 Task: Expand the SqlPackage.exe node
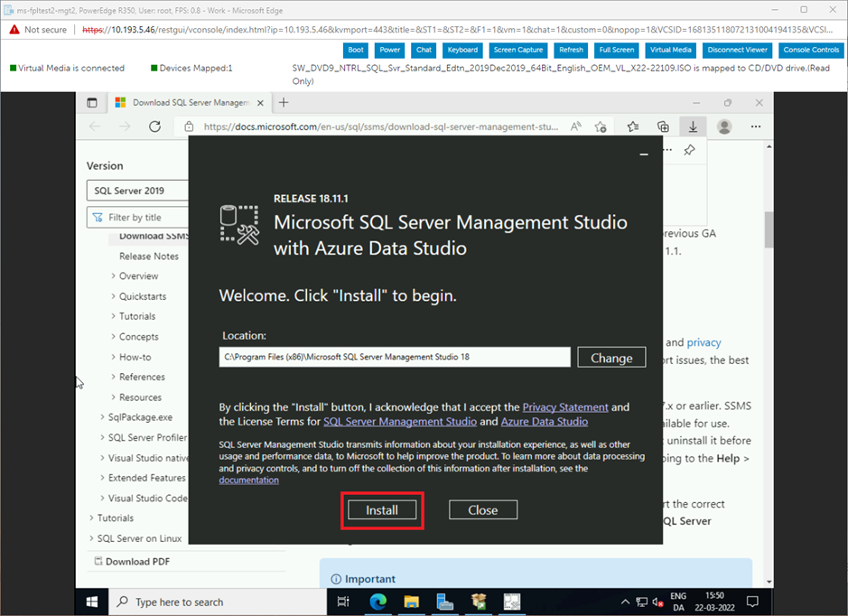[x=102, y=417]
